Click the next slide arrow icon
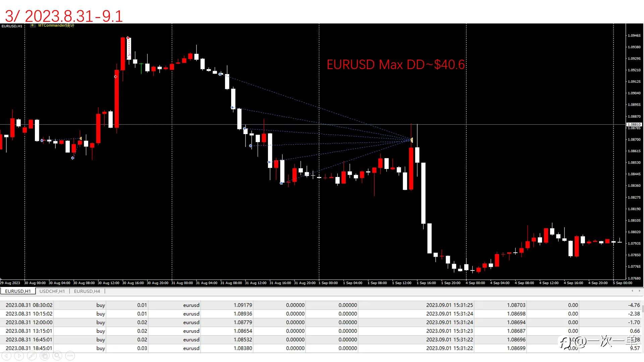This screenshot has width=644, height=362. 19,356
